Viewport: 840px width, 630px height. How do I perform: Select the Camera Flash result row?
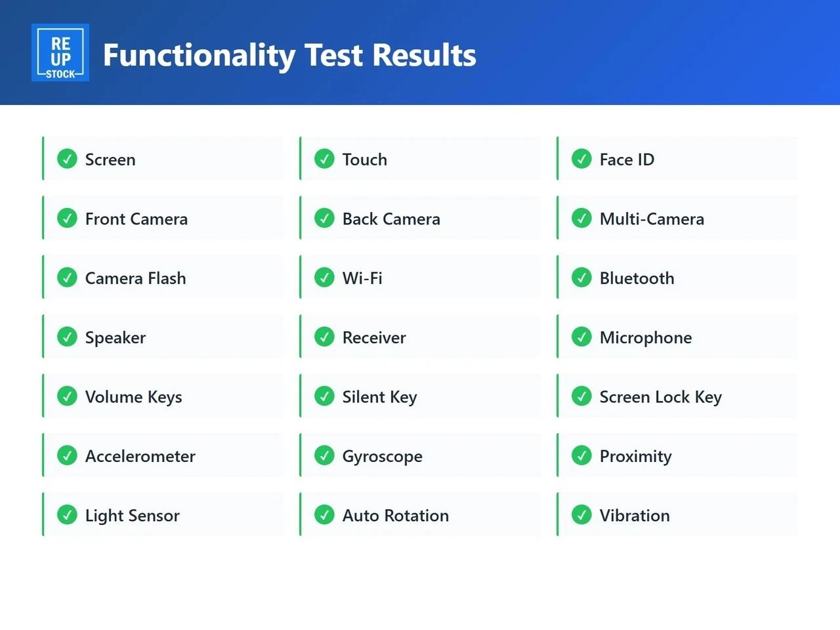point(163,278)
